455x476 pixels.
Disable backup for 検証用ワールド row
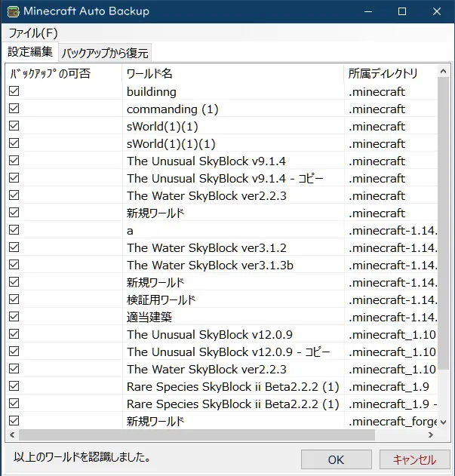pos(14,299)
